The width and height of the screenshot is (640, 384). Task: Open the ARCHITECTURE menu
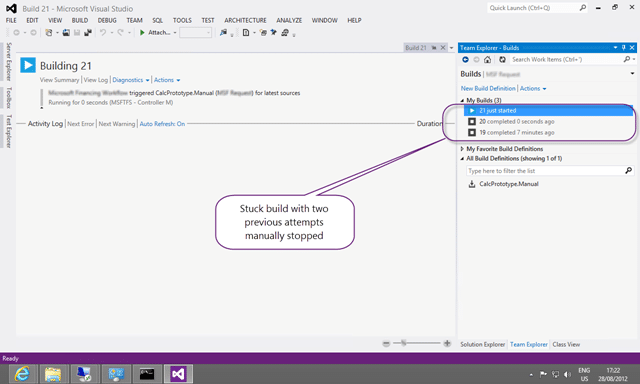point(245,20)
